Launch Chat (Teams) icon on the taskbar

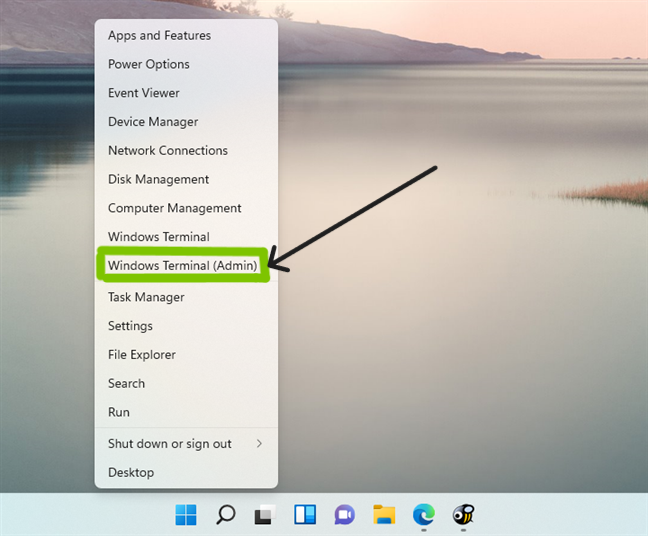tap(344, 515)
